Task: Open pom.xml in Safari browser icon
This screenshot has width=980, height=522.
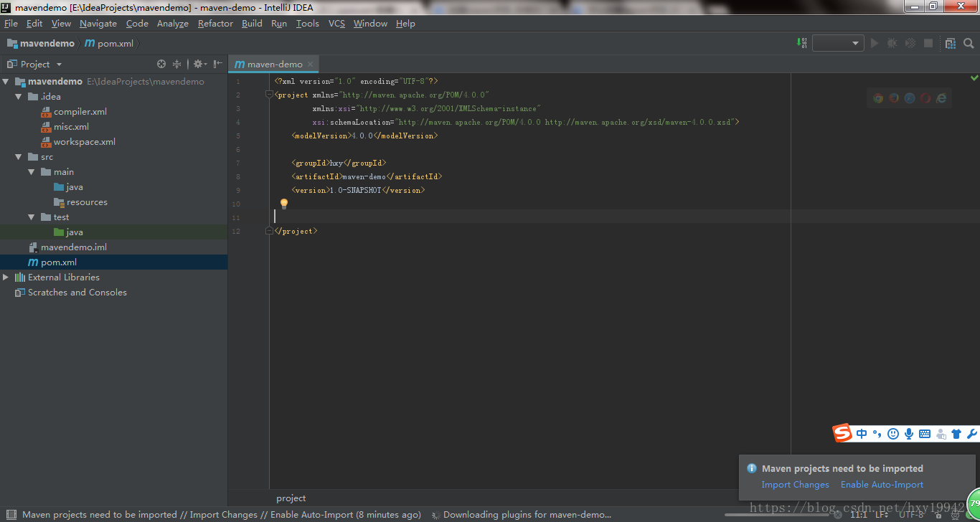Action: 910,98
